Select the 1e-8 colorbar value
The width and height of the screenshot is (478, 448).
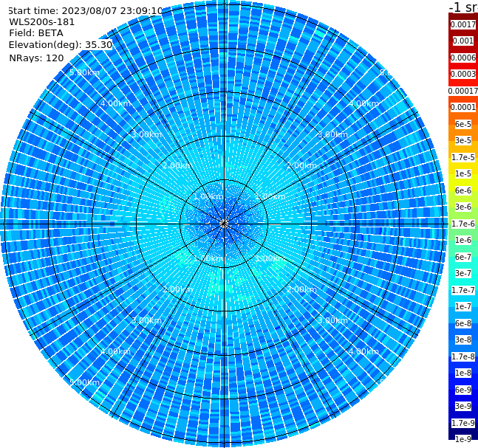[462, 373]
